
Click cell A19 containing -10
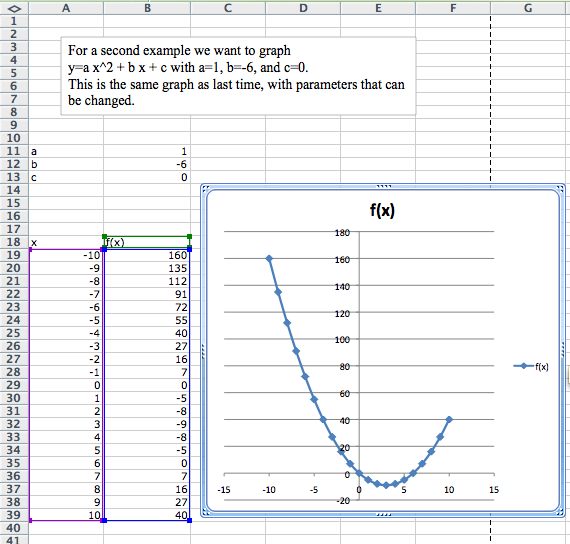pyautogui.click(x=66, y=255)
